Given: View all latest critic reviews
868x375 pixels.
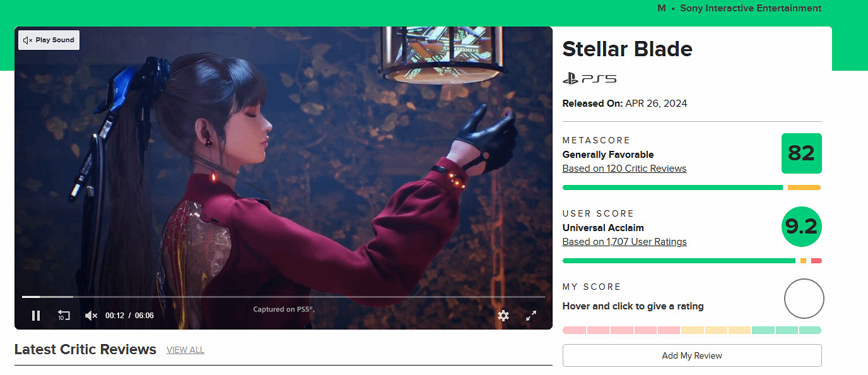Looking at the screenshot, I should [x=185, y=350].
